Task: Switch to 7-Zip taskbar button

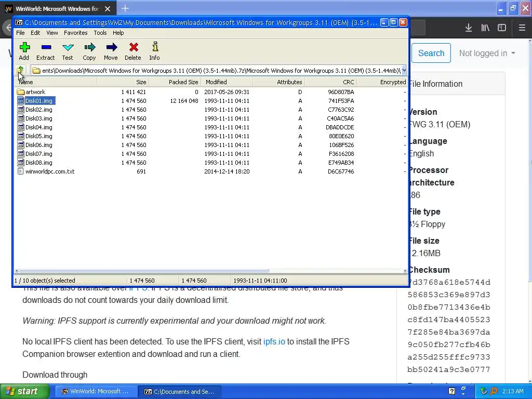Action: 180,391
